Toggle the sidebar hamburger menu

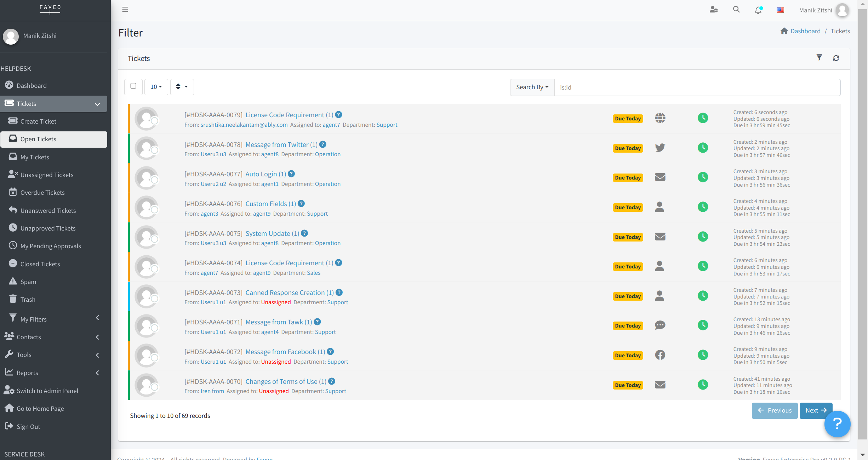125,10
